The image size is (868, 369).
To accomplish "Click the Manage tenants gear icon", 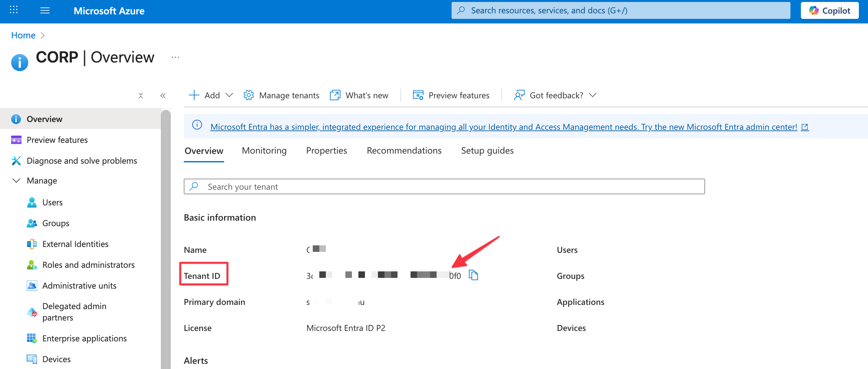I will tap(249, 95).
